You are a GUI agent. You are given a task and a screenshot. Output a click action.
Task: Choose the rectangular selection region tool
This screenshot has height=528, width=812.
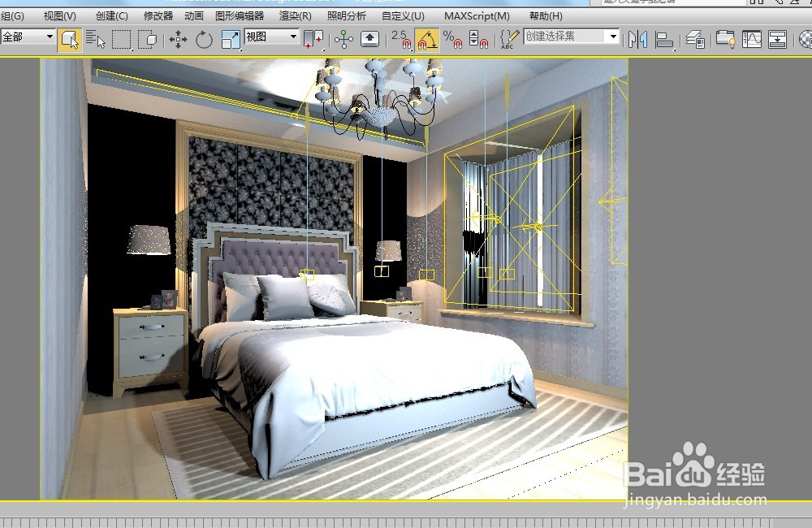pyautogui.click(x=122, y=39)
